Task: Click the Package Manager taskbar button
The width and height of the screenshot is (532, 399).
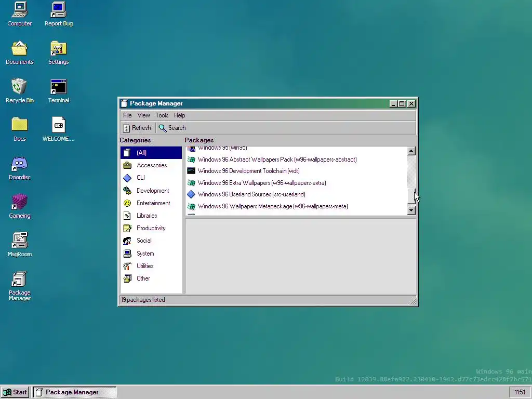Action: [x=75, y=392]
